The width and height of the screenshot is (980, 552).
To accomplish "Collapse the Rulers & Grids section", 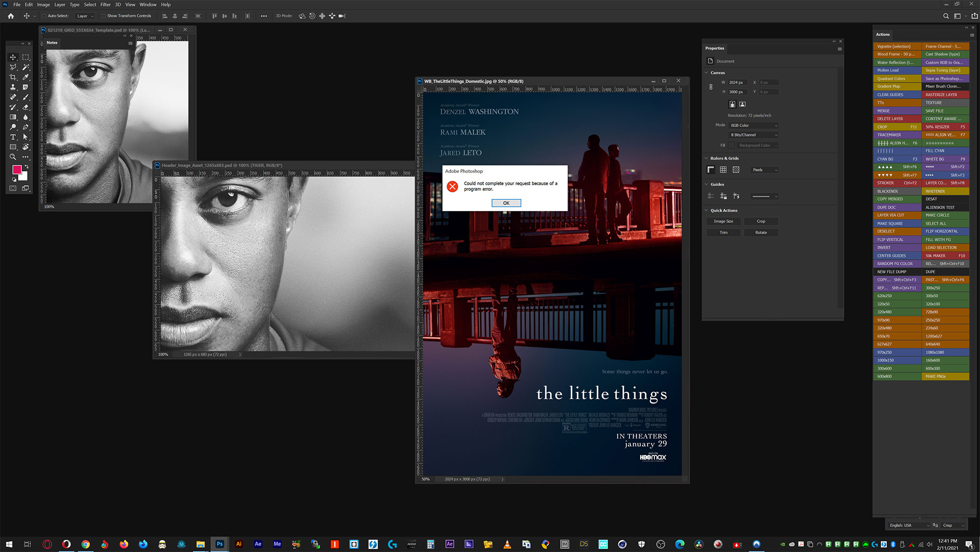I will click(707, 159).
